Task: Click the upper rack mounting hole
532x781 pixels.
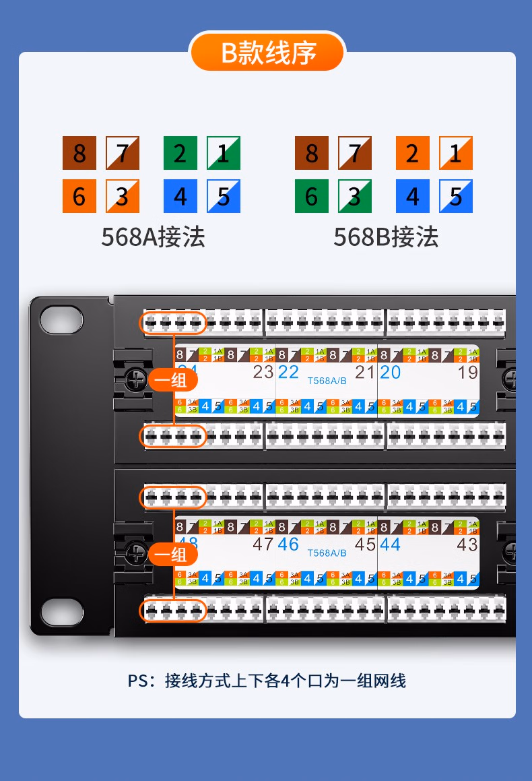Action: pyautogui.click(x=62, y=319)
